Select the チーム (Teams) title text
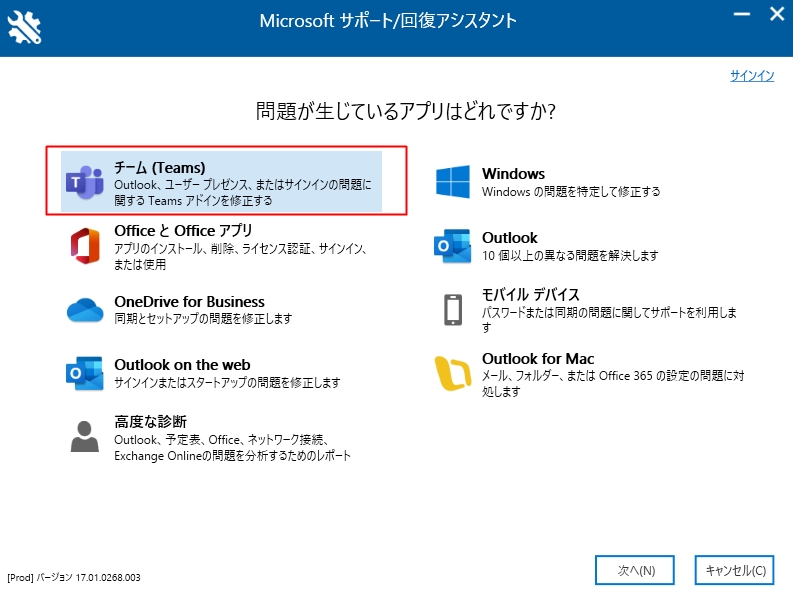793x594 pixels. click(x=160, y=167)
